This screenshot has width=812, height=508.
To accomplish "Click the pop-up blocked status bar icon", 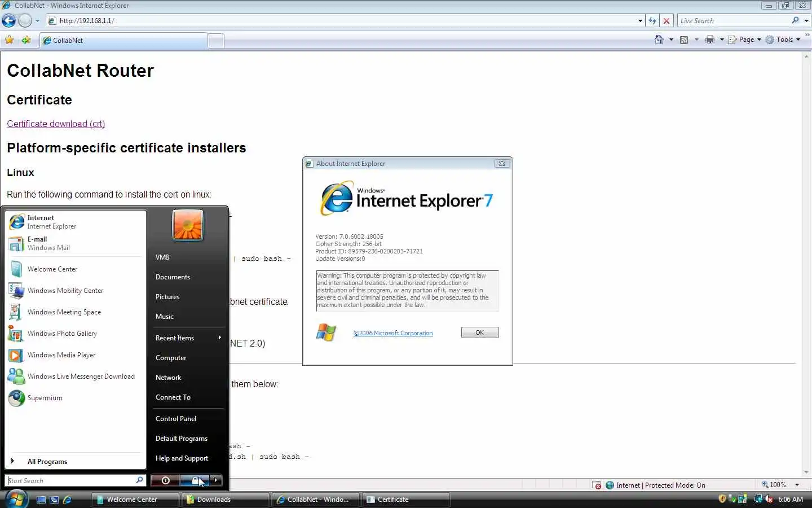I will pyautogui.click(x=597, y=485).
